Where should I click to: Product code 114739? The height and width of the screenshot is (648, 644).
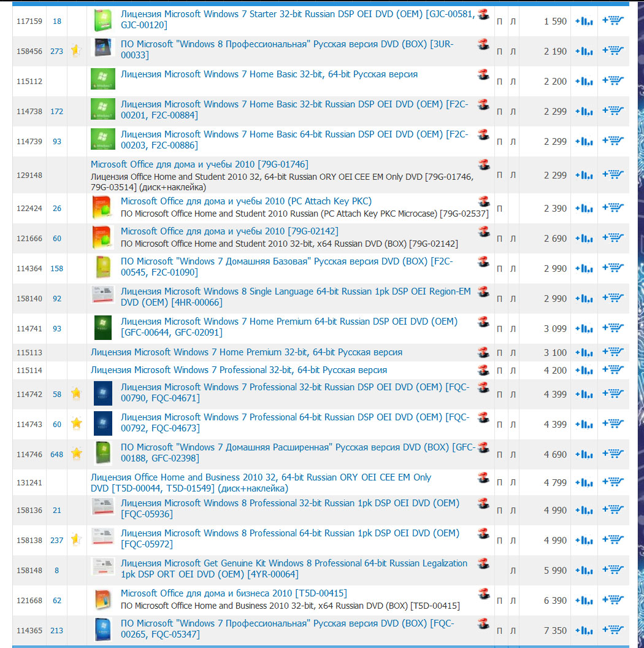[x=29, y=142]
